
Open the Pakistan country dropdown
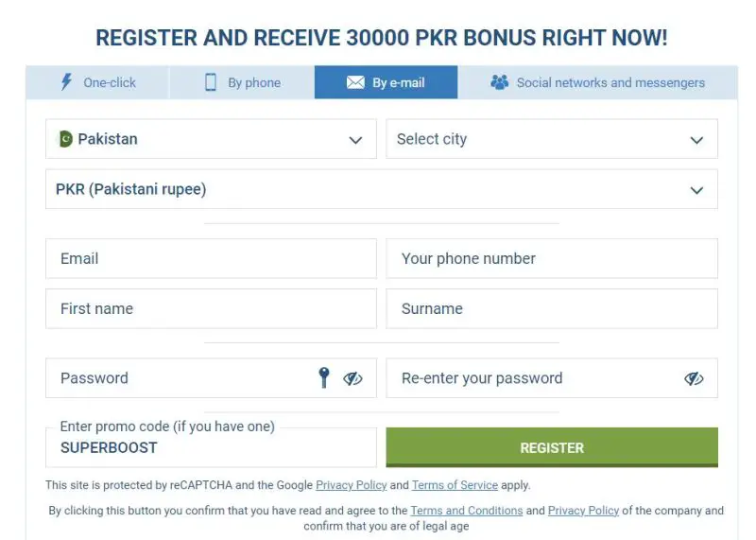(x=355, y=140)
